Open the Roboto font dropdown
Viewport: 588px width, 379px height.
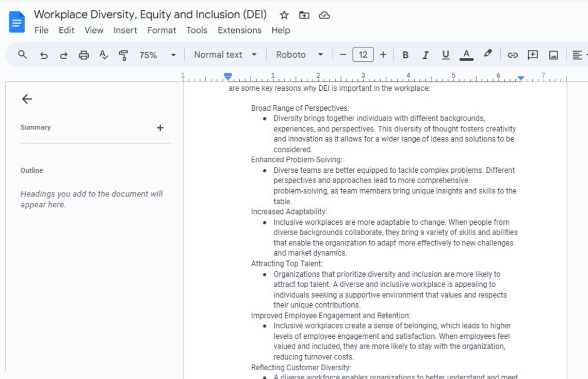tap(299, 55)
